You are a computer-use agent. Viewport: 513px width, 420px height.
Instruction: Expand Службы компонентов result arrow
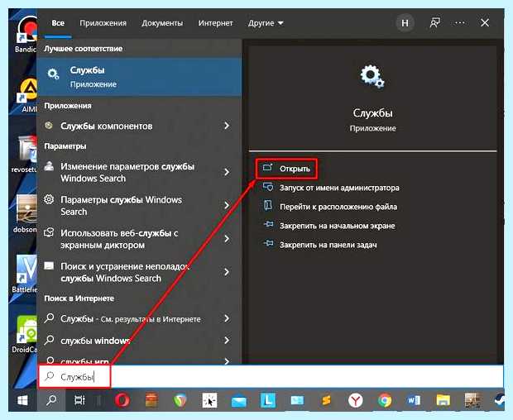227,126
